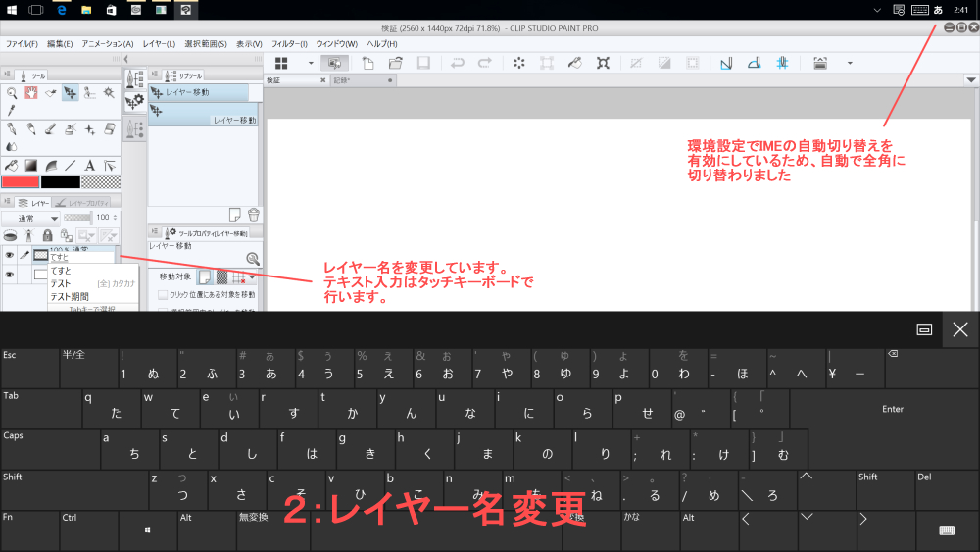
Task: Pick the Eyedropper tool
Action: point(12,110)
